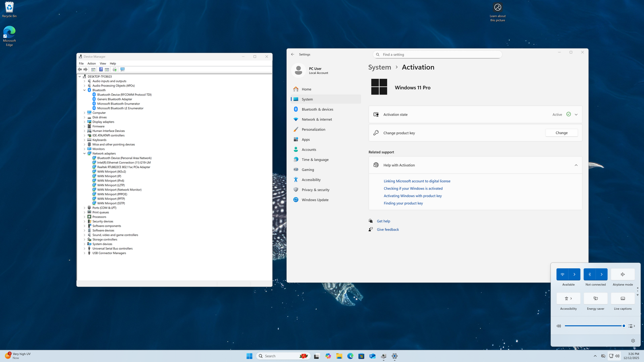The image size is (644, 362).
Task: Click Scan for hardware changes monitor icon
Action: point(122,70)
